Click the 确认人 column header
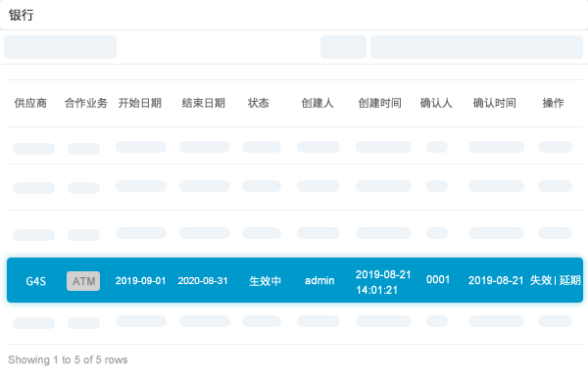The height and width of the screenshot is (379, 588). tap(436, 103)
